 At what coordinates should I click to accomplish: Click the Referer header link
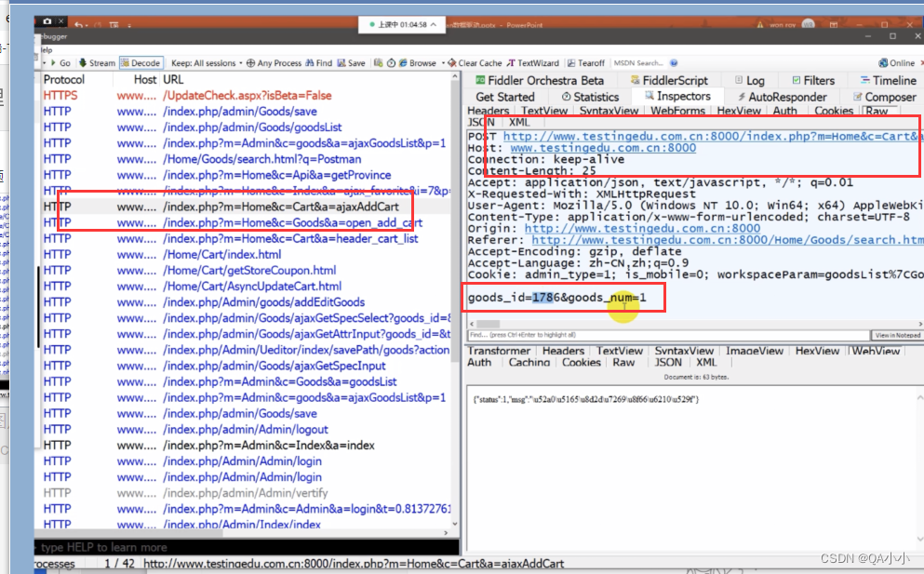click(727, 240)
